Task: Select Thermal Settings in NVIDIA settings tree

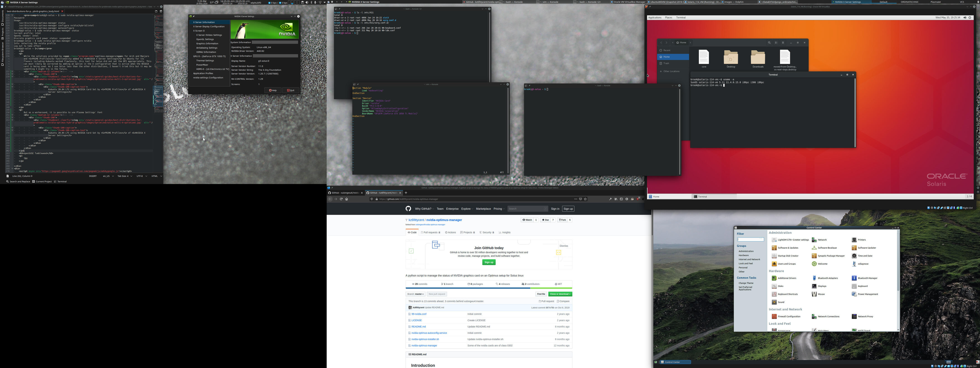Action: coord(205,61)
